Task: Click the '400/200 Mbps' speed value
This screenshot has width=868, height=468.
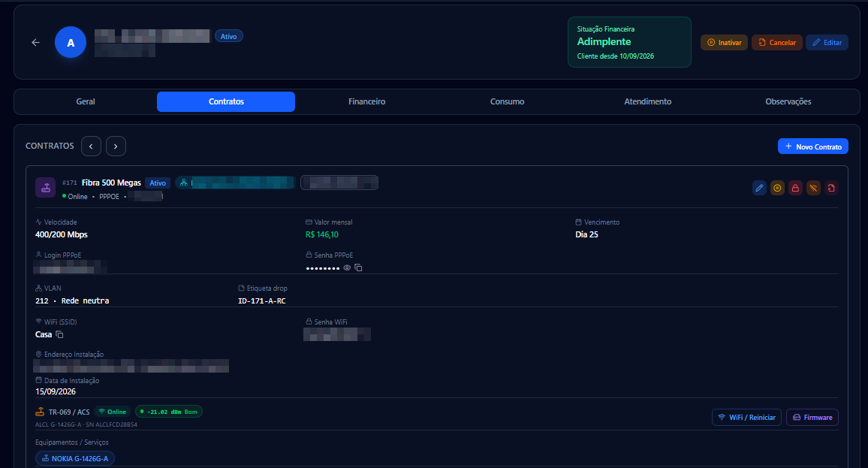Action: (62, 234)
